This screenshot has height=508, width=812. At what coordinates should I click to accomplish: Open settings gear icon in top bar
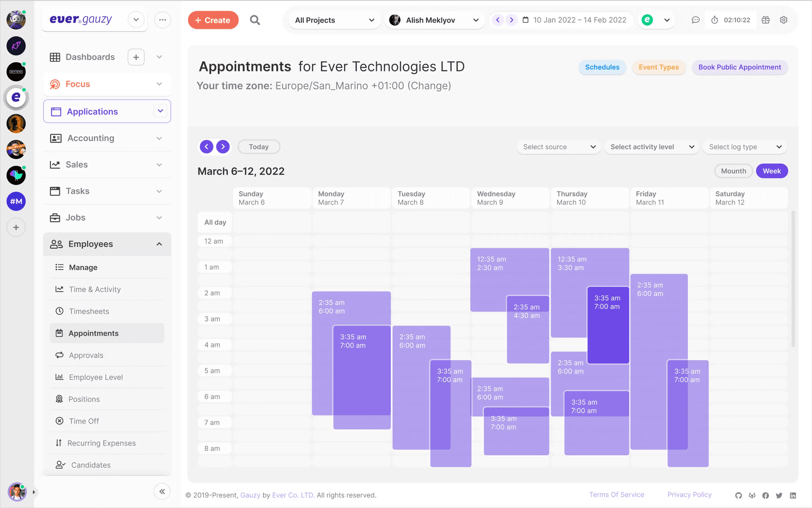(x=783, y=20)
